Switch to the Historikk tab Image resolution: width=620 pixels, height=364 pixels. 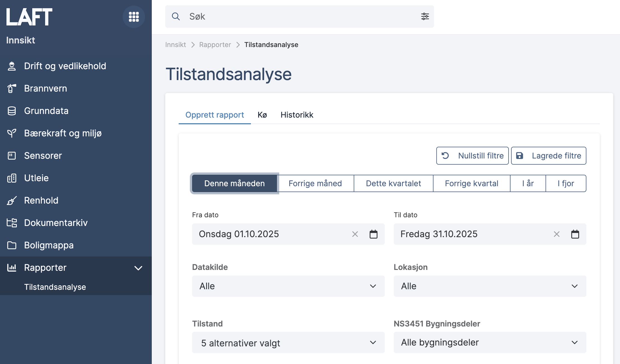click(x=297, y=115)
